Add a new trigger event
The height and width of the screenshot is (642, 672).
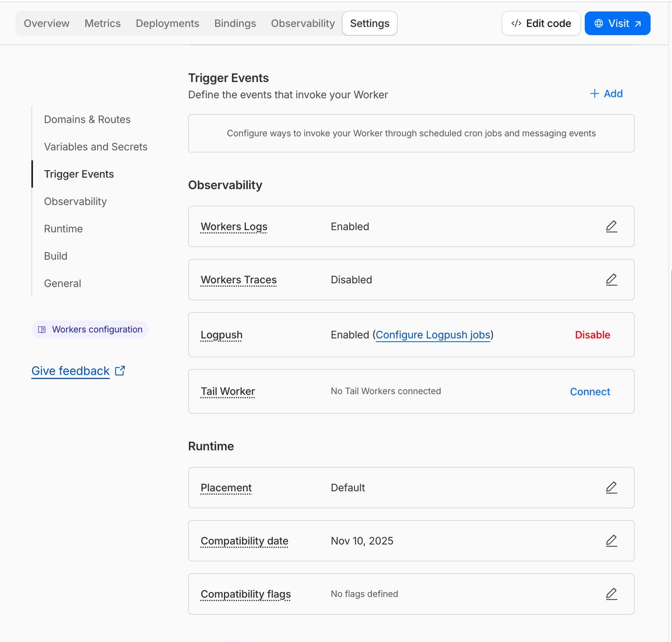[606, 93]
